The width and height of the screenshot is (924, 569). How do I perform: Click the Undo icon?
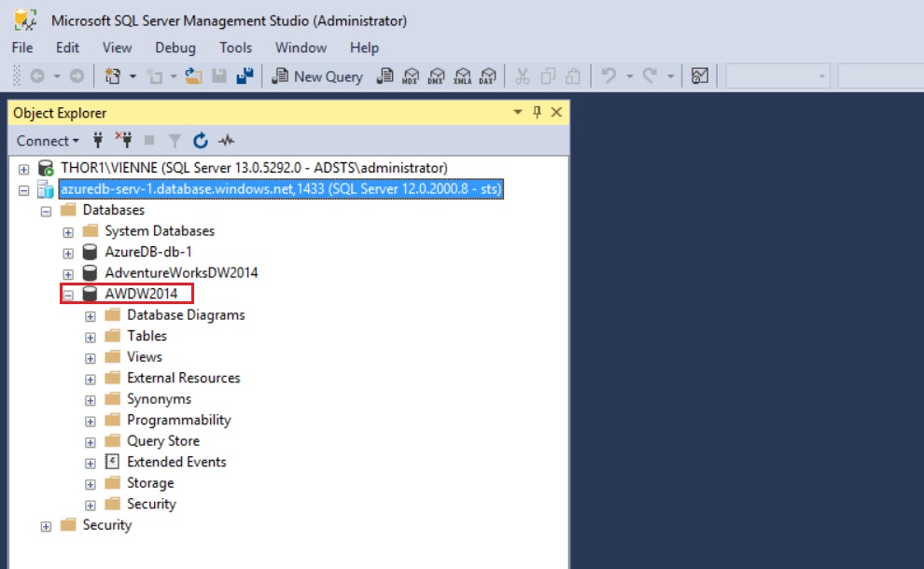(x=609, y=76)
